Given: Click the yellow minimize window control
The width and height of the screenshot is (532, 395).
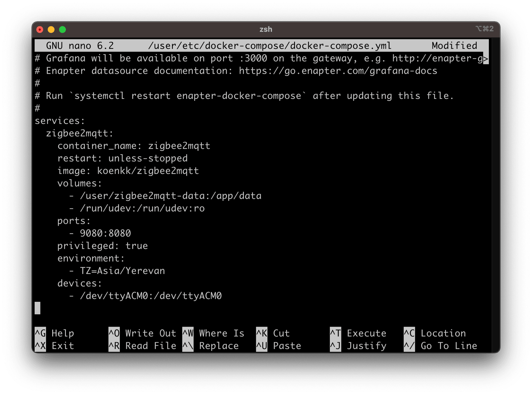Looking at the screenshot, I should (51, 29).
